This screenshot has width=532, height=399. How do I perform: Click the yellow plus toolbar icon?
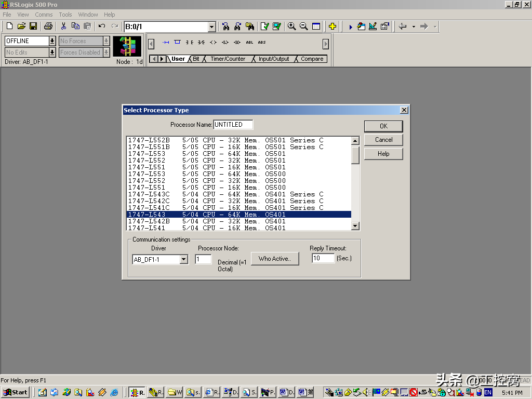click(332, 26)
